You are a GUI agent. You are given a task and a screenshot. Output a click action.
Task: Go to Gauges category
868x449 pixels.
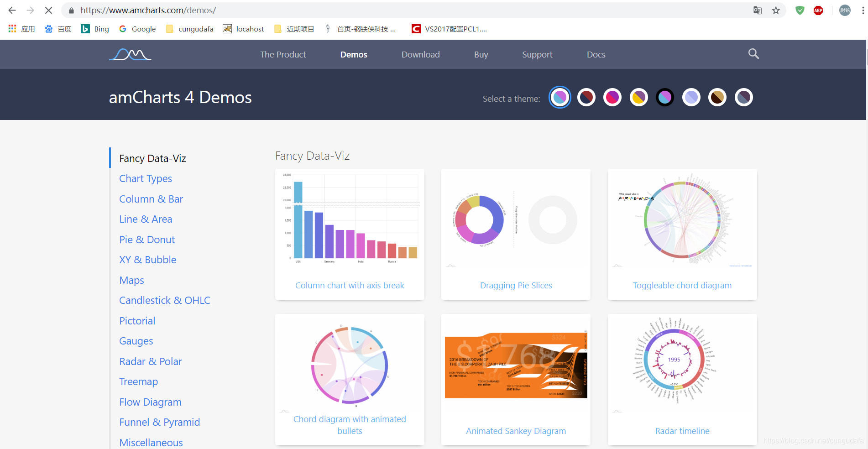(x=136, y=341)
